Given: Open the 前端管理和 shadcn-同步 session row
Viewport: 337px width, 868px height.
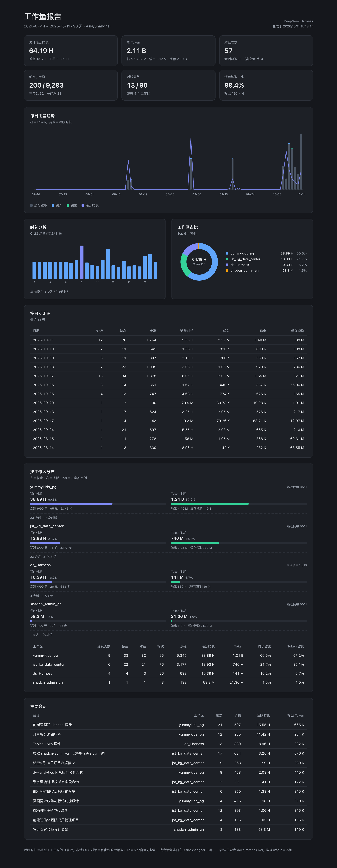Looking at the screenshot, I should [168, 725].
